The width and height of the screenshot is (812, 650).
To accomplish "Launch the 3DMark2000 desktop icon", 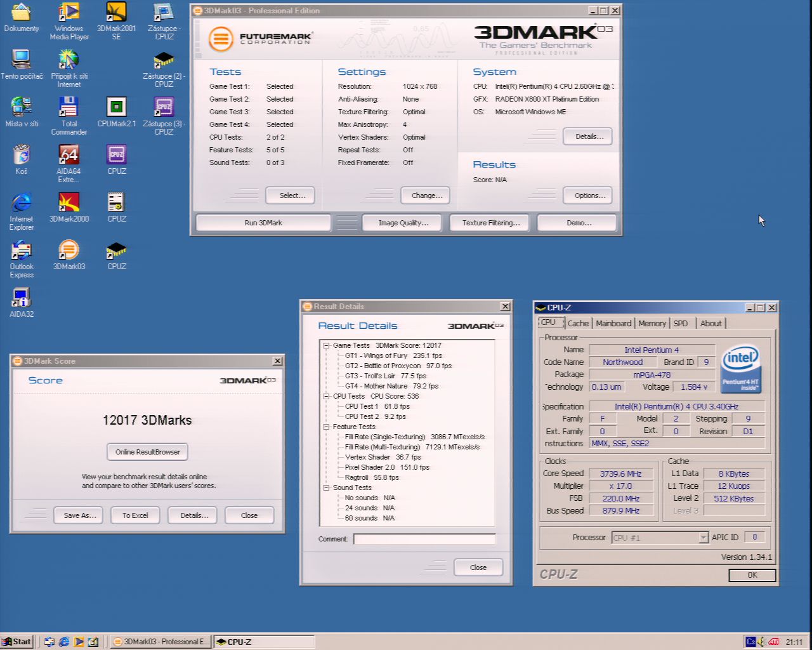I will tap(69, 207).
